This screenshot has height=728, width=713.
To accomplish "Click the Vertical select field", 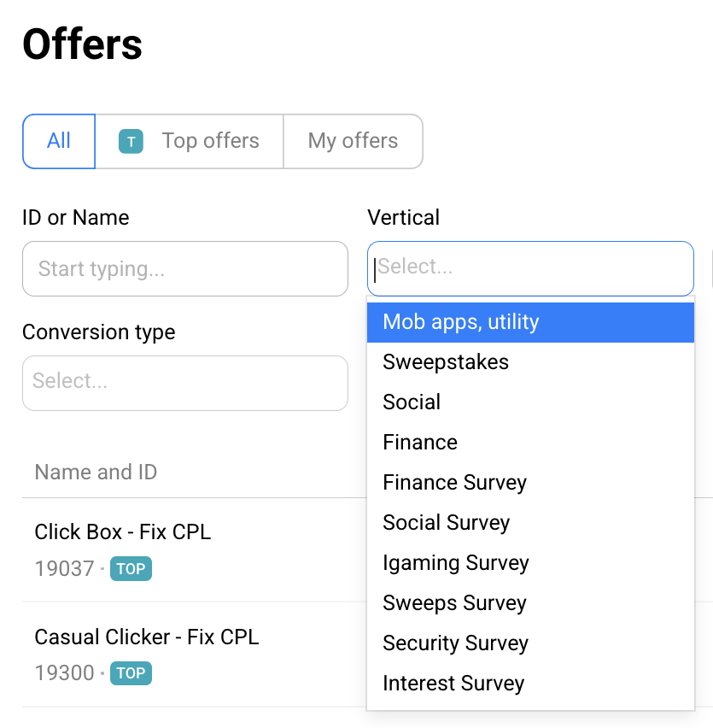I will point(530,268).
